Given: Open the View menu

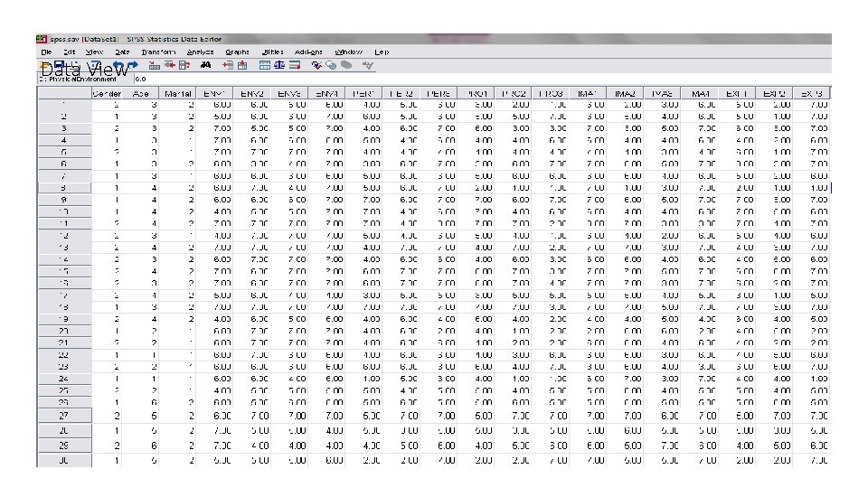Looking at the screenshot, I should (94, 52).
